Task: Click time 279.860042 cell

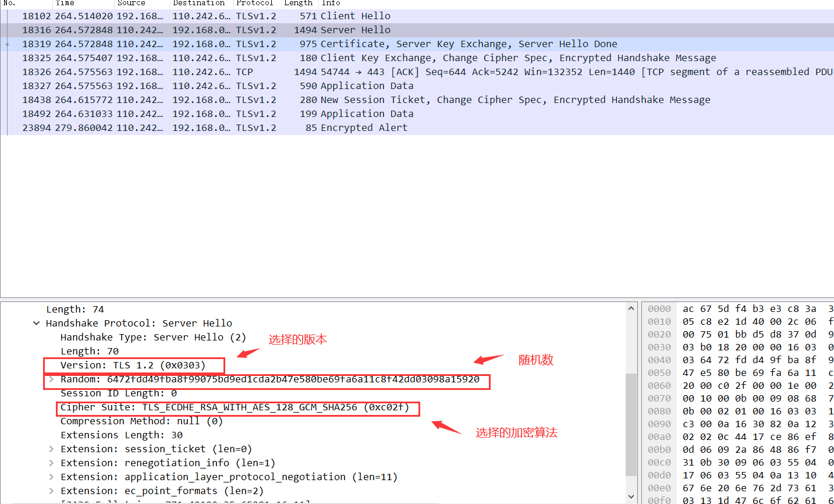Action: 84,128
